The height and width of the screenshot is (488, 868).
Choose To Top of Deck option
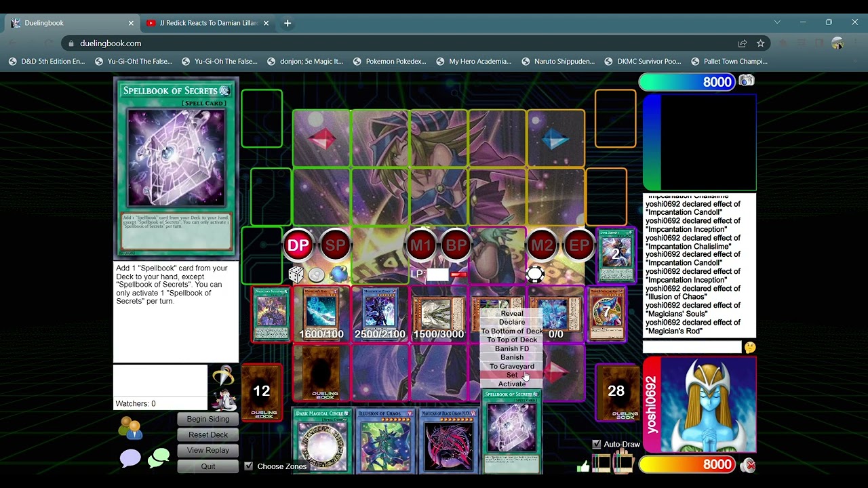point(512,340)
